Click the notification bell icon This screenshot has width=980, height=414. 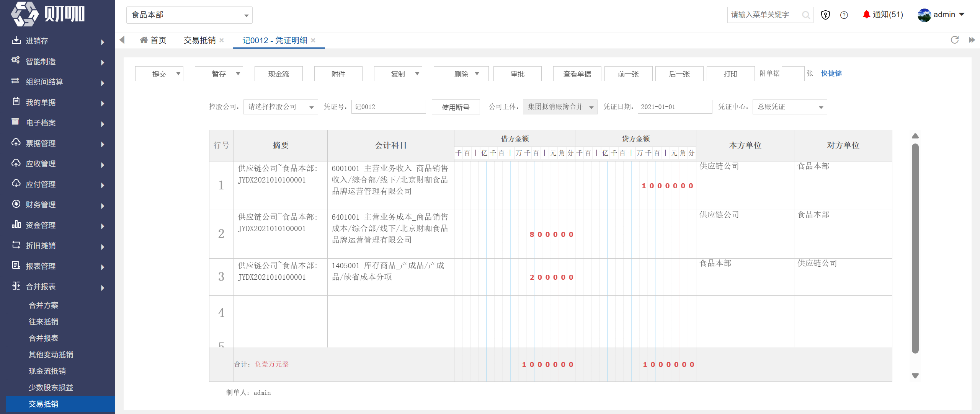click(866, 15)
